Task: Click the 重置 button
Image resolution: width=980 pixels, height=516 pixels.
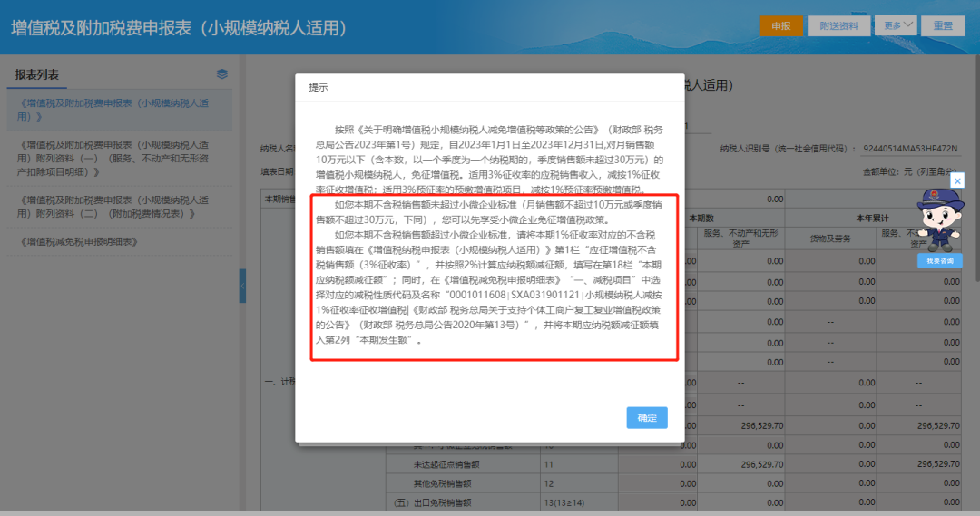Action: [943, 25]
